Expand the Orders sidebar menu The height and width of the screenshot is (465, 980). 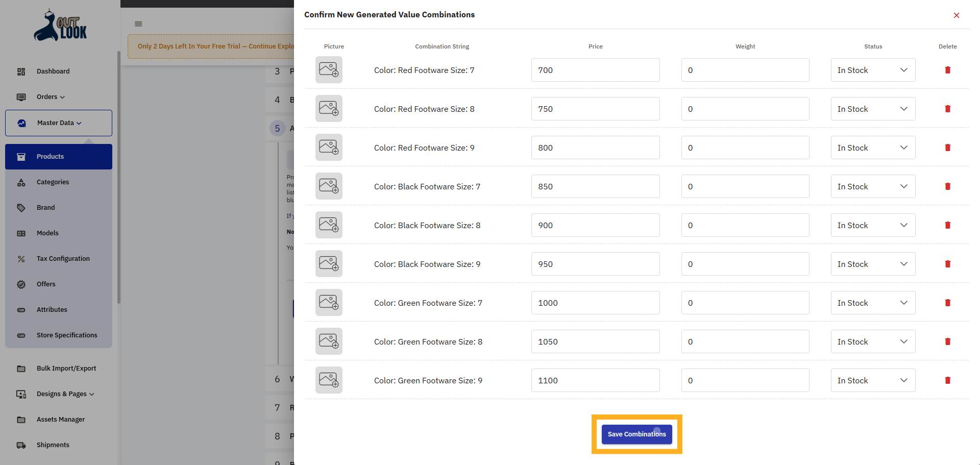(x=50, y=97)
